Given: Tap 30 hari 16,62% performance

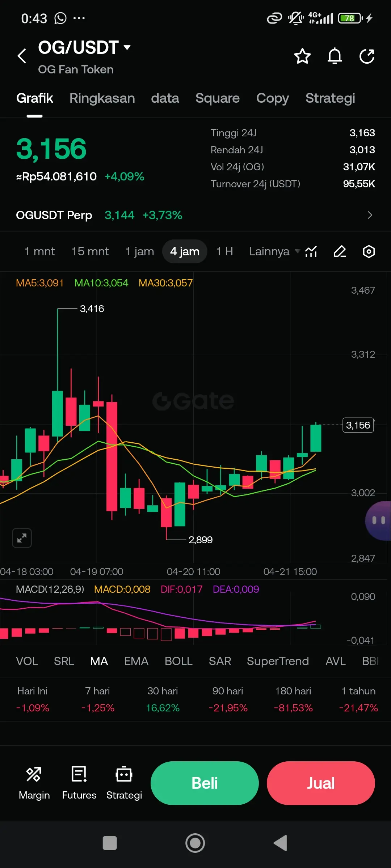Looking at the screenshot, I should 163,699.
